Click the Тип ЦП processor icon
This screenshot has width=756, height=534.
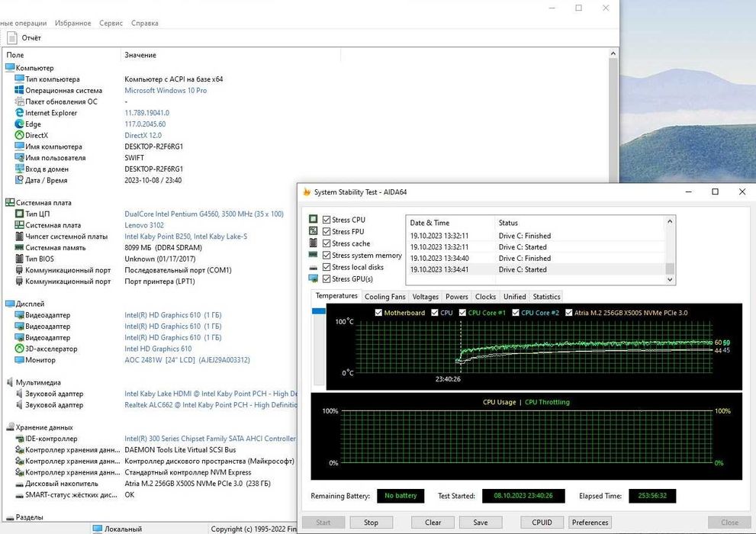(19, 214)
